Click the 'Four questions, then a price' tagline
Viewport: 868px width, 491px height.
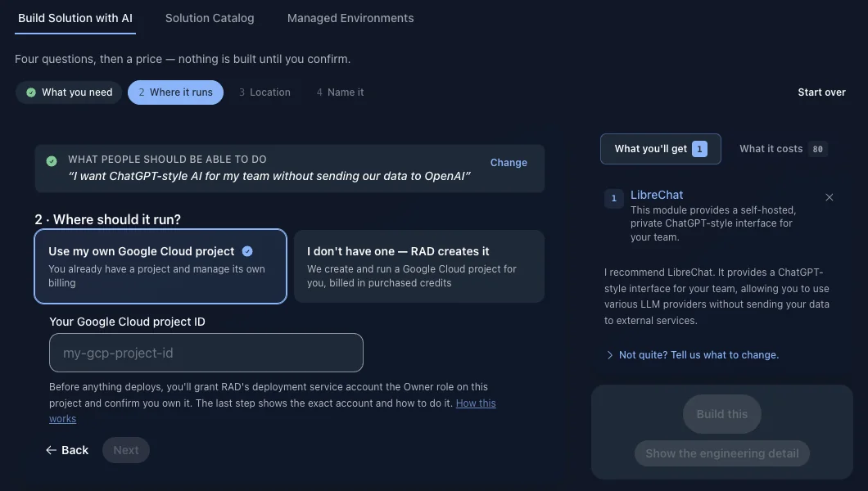183,59
